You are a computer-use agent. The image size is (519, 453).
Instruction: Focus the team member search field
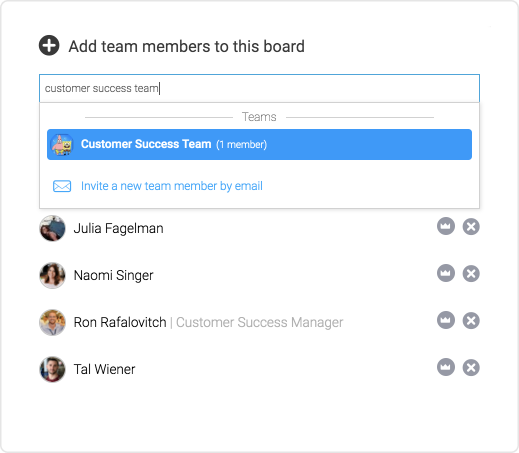point(259,88)
